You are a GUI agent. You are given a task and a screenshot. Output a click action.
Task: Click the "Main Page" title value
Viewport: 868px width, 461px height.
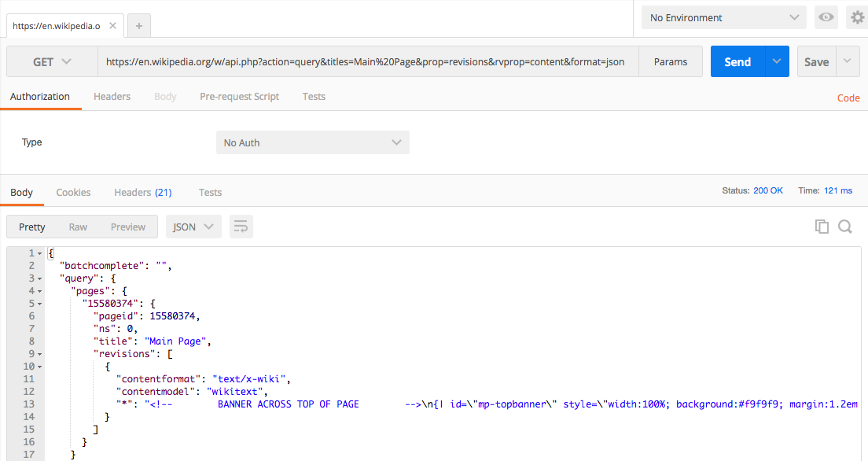[176, 341]
